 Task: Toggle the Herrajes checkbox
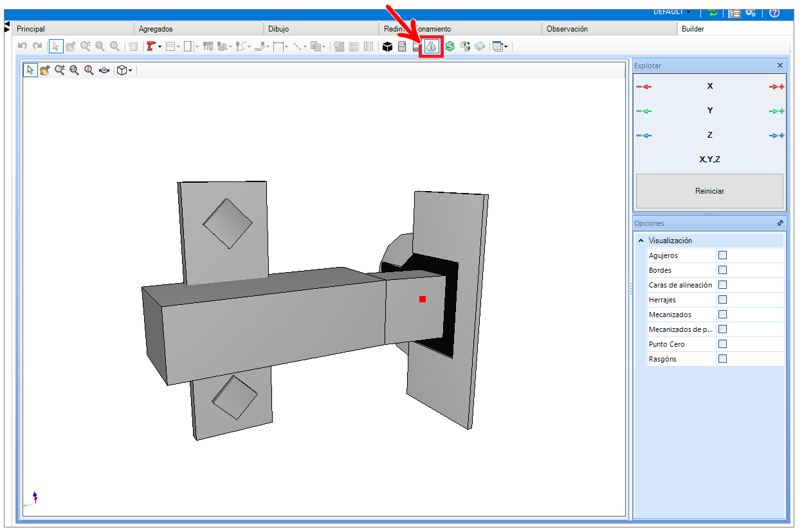coord(722,300)
